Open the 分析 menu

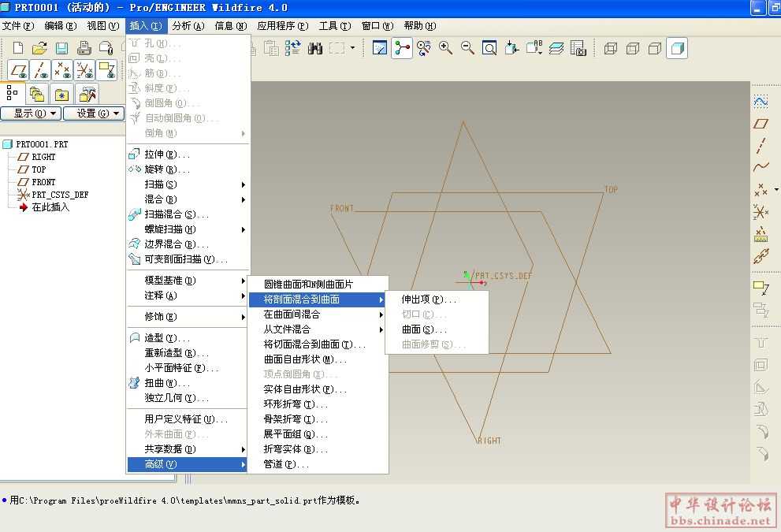click(x=188, y=25)
